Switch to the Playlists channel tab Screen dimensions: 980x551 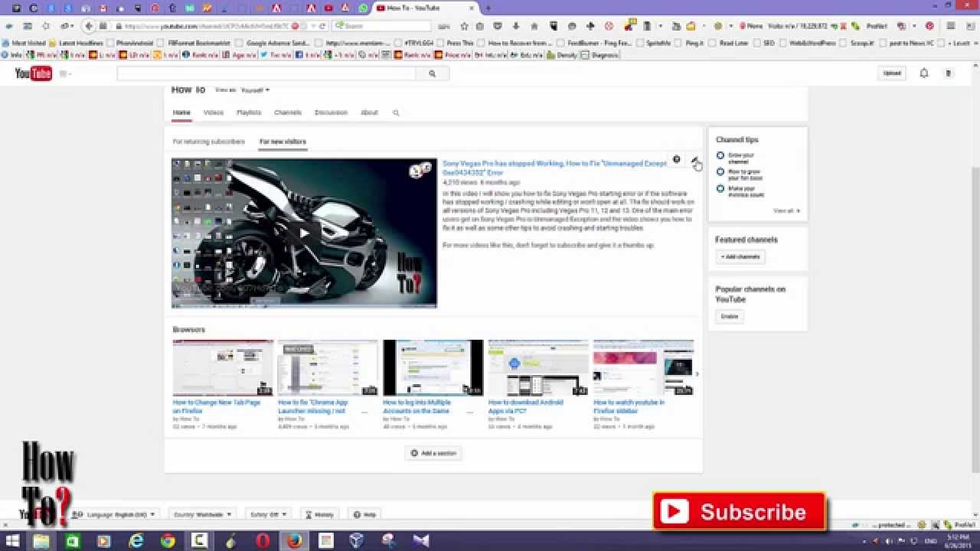pyautogui.click(x=249, y=112)
